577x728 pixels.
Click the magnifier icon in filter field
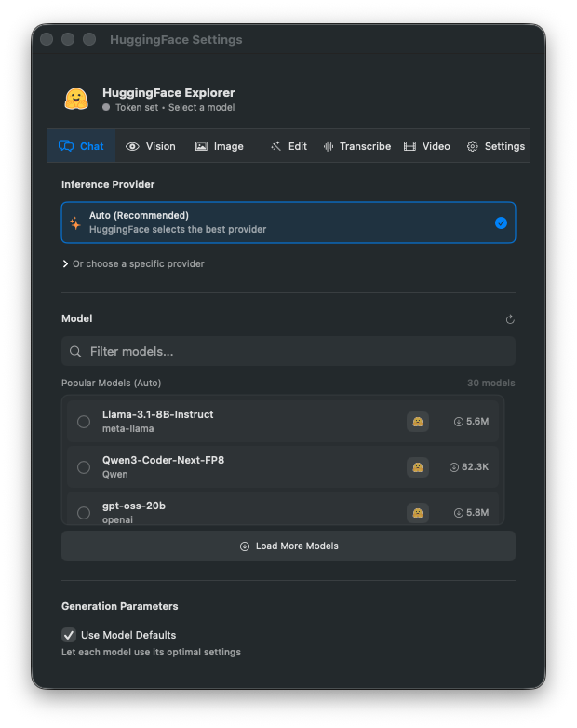click(x=75, y=352)
